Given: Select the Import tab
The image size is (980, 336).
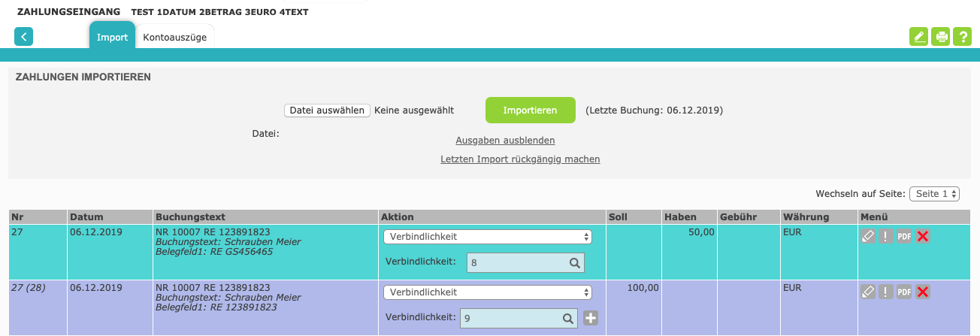Looking at the screenshot, I should tap(112, 38).
